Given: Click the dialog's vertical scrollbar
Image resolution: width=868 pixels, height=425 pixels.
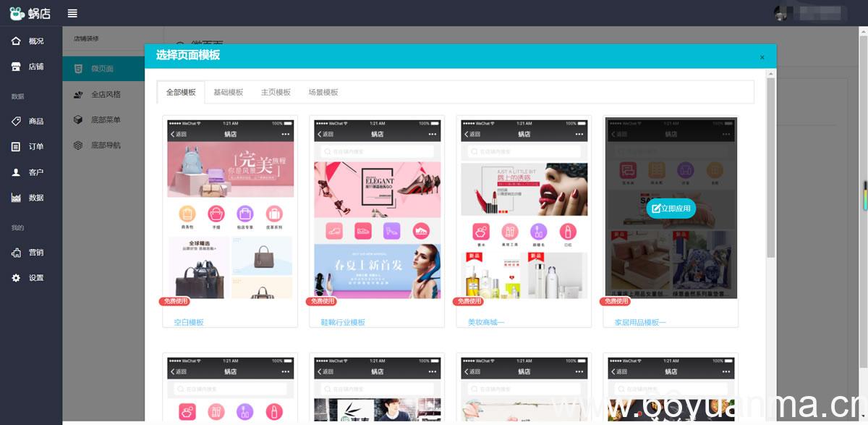Looking at the screenshot, I should [771, 167].
